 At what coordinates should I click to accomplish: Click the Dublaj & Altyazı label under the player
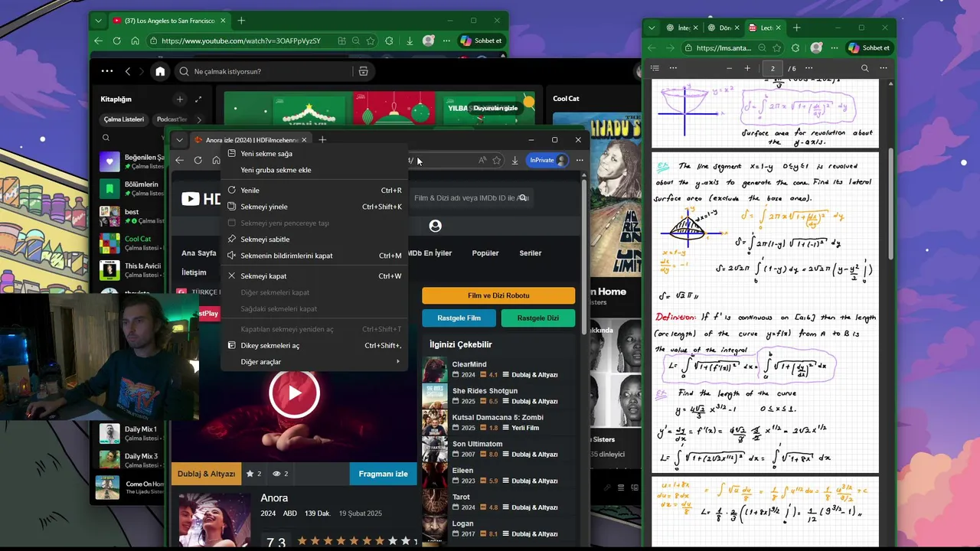(206, 474)
